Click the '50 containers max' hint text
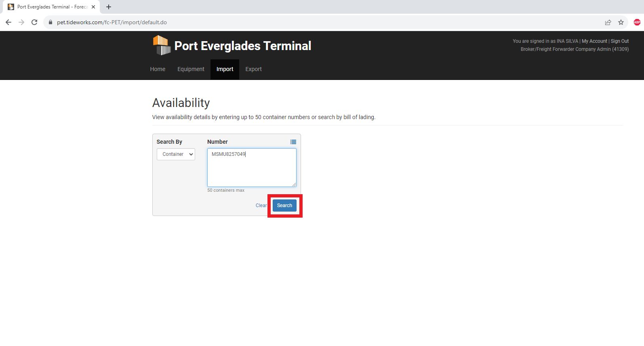Screen dimensions: 644x346 [226, 190]
